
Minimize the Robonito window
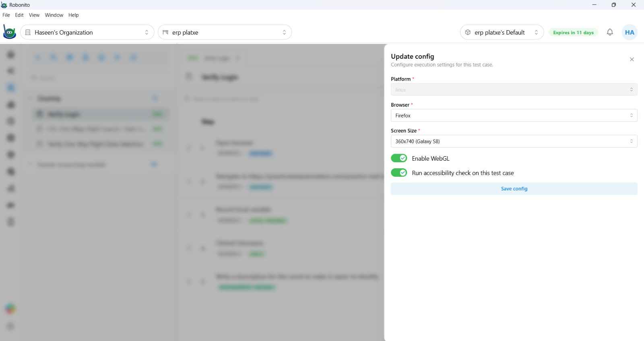(594, 5)
